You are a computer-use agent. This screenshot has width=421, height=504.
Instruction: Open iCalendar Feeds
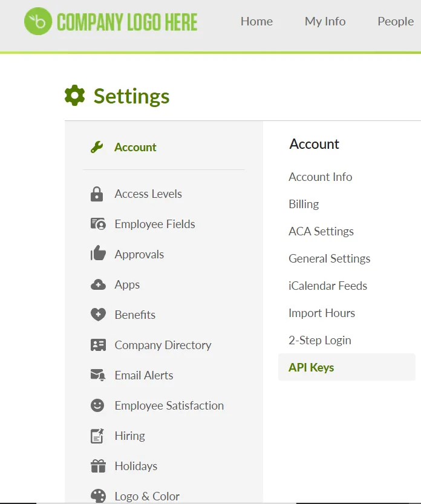328,286
